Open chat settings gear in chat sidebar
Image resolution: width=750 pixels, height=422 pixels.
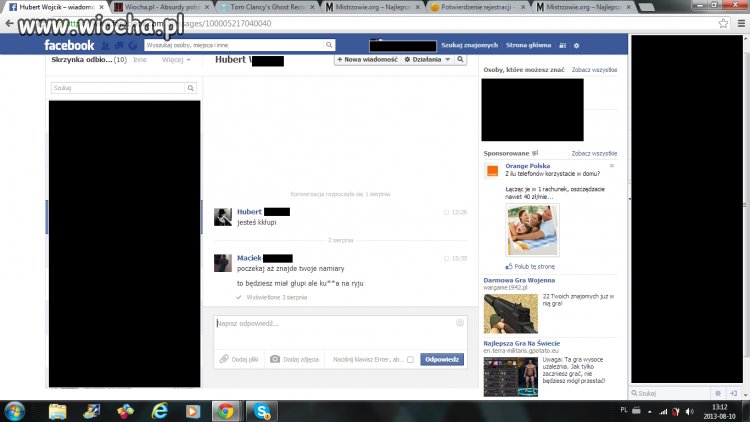click(x=718, y=393)
